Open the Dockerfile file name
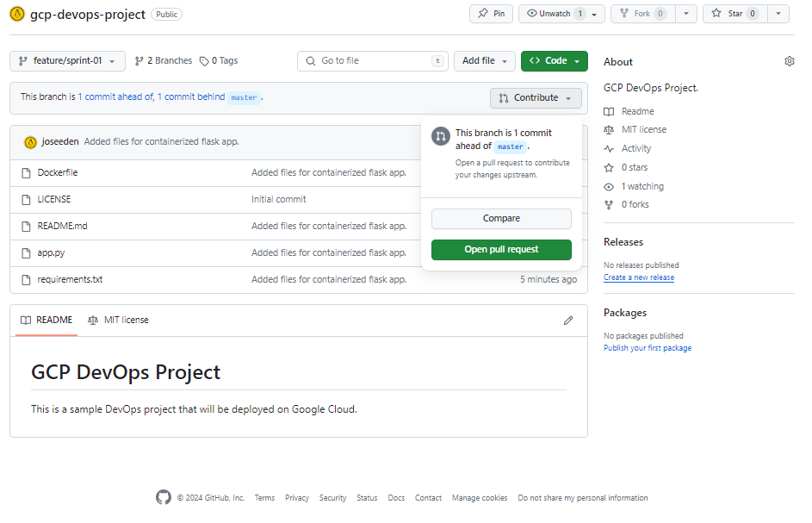The image size is (812, 523). [x=58, y=172]
